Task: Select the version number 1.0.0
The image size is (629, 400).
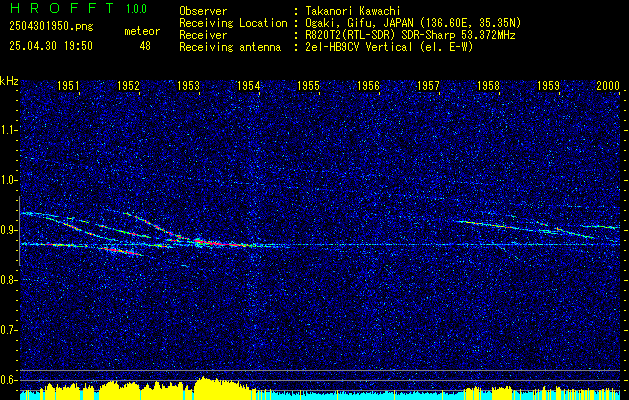Action: tap(136, 9)
